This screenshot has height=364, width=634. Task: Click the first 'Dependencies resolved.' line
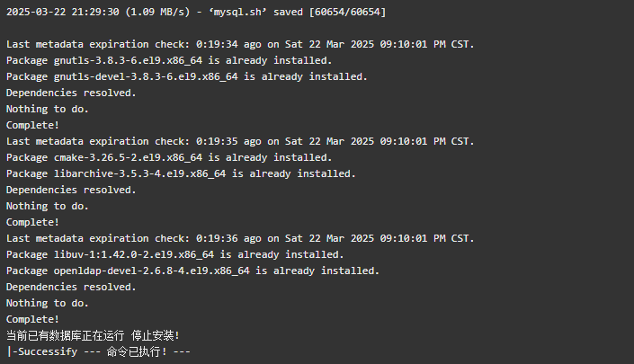(71, 93)
